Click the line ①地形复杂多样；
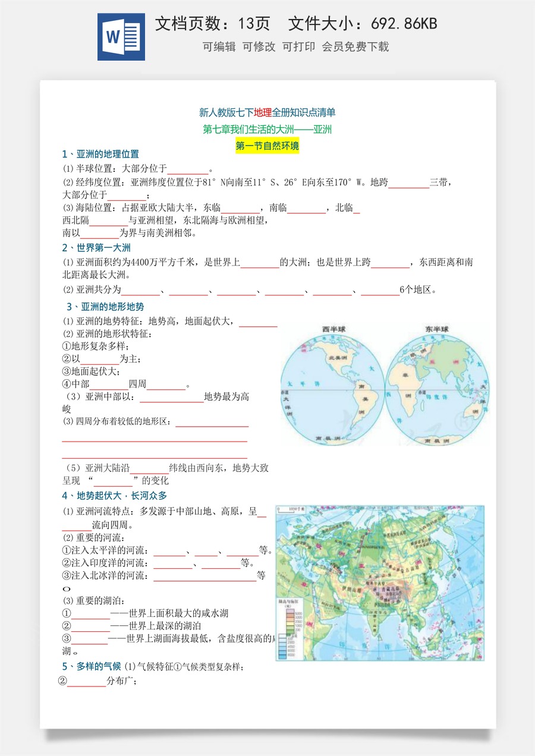This screenshot has width=535, height=756. tap(96, 346)
